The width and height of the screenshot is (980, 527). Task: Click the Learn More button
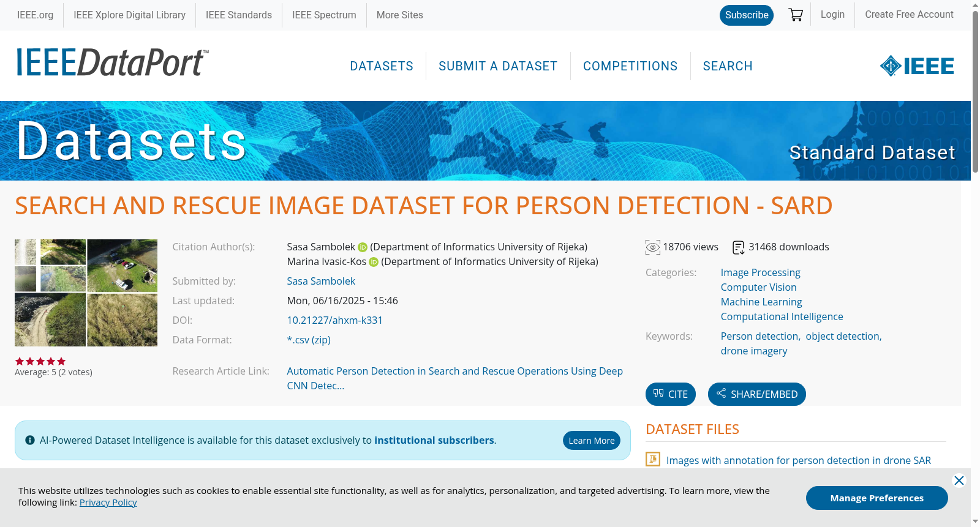pyautogui.click(x=592, y=441)
